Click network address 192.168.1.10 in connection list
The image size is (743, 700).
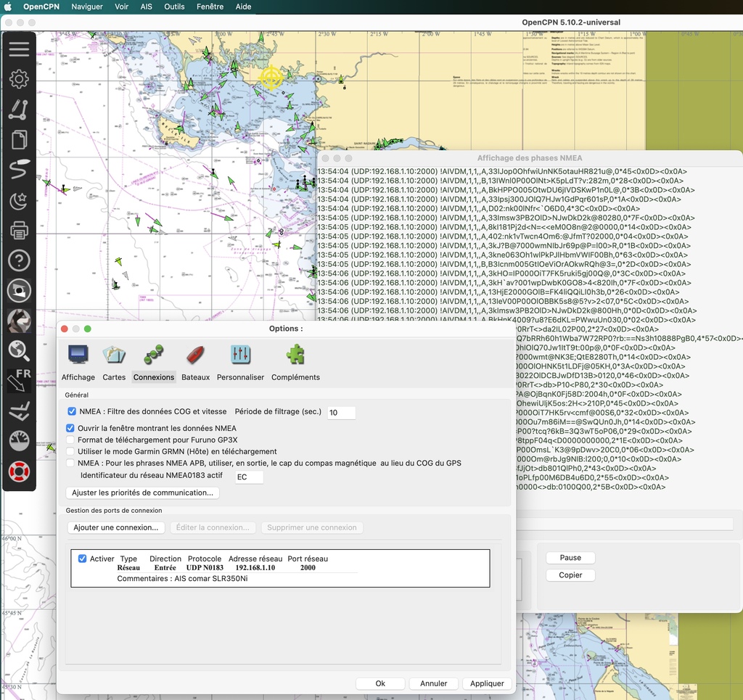point(255,567)
